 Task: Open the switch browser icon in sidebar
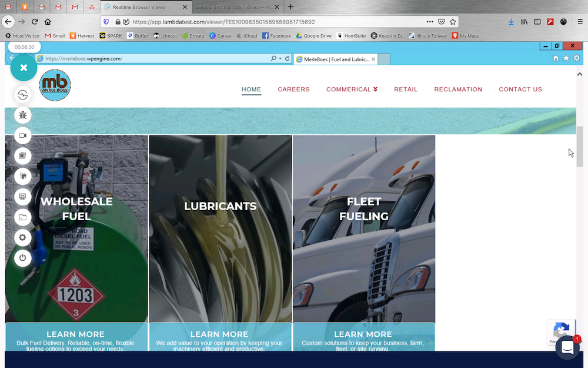(x=22, y=95)
